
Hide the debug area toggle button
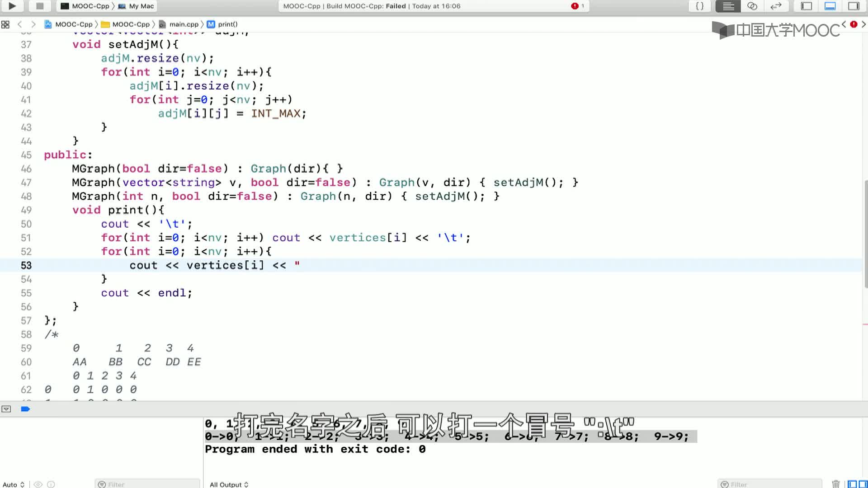pyautogui.click(x=6, y=409)
